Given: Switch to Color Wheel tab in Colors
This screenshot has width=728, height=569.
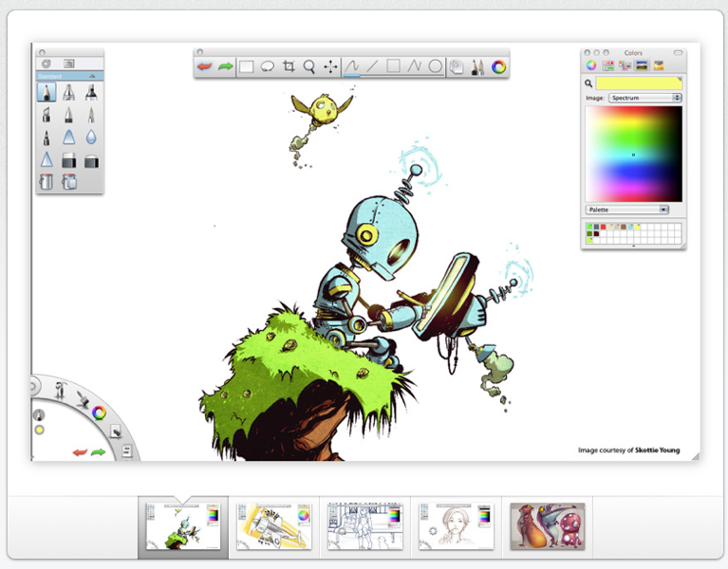Looking at the screenshot, I should click(591, 65).
